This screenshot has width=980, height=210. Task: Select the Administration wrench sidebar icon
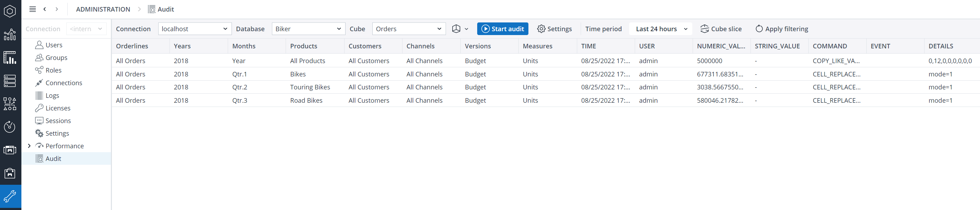tap(10, 196)
